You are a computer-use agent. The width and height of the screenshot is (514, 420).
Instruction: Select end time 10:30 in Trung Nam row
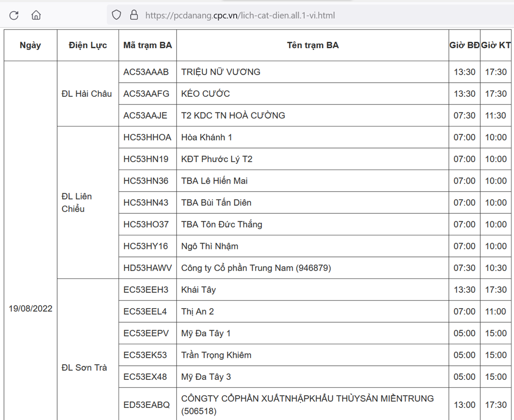pyautogui.click(x=496, y=268)
